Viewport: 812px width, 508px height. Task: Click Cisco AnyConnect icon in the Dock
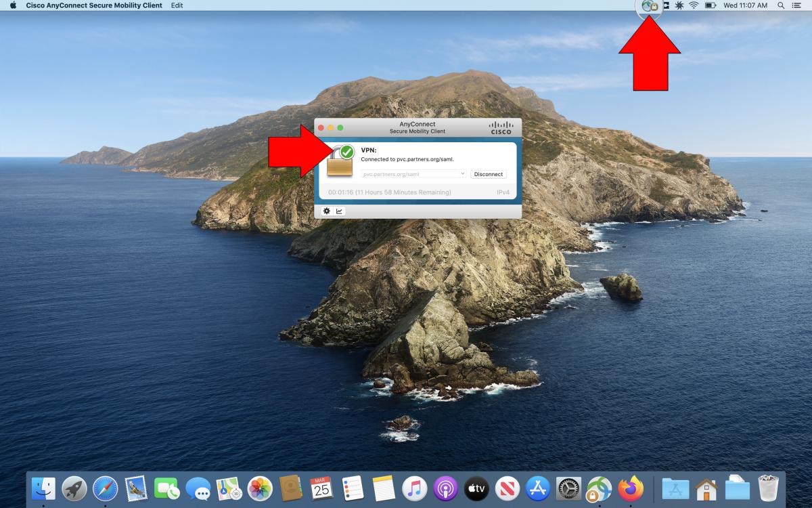[x=600, y=488]
